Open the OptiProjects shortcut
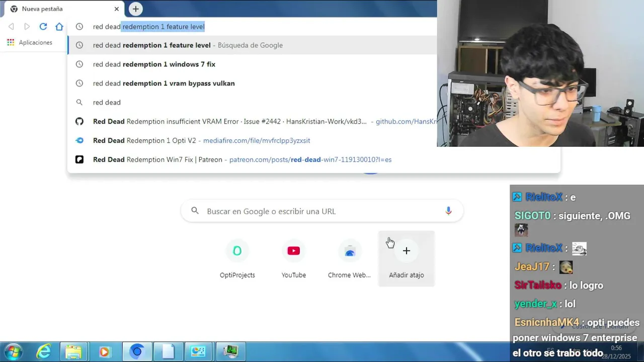The width and height of the screenshot is (644, 362). pos(237,259)
